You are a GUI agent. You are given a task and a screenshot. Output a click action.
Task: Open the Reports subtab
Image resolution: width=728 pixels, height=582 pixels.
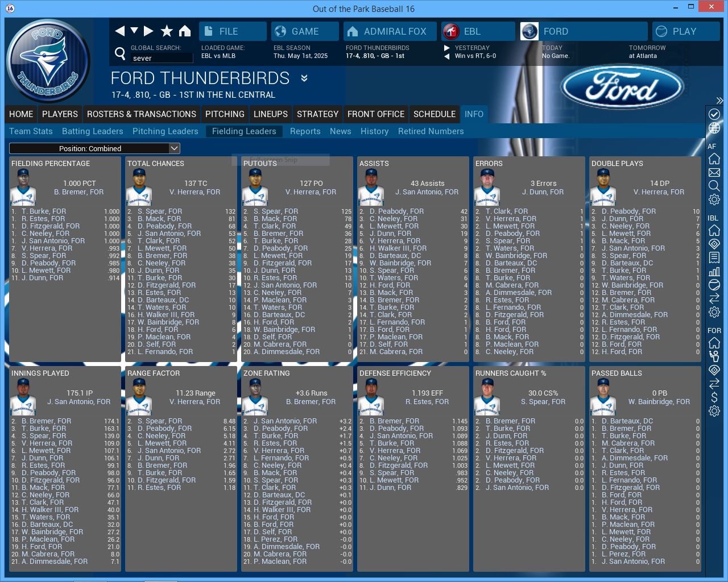(x=305, y=131)
